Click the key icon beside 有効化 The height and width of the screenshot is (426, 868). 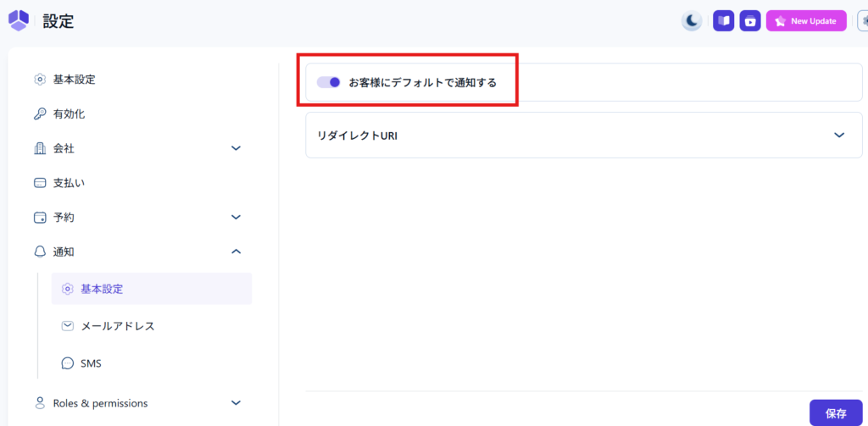coord(40,114)
